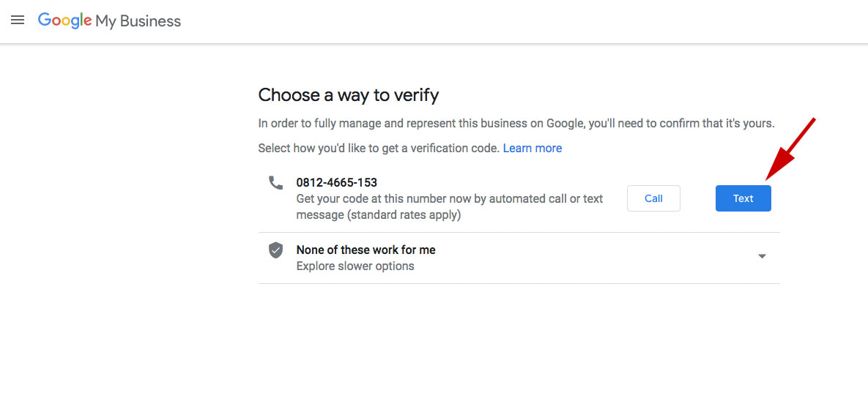Open the hamburger main menu

[x=18, y=20]
